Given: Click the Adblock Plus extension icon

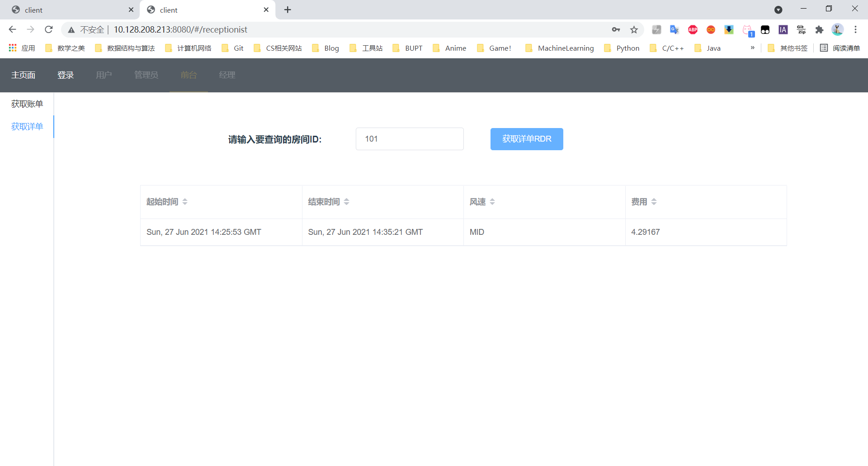Looking at the screenshot, I should tap(693, 29).
